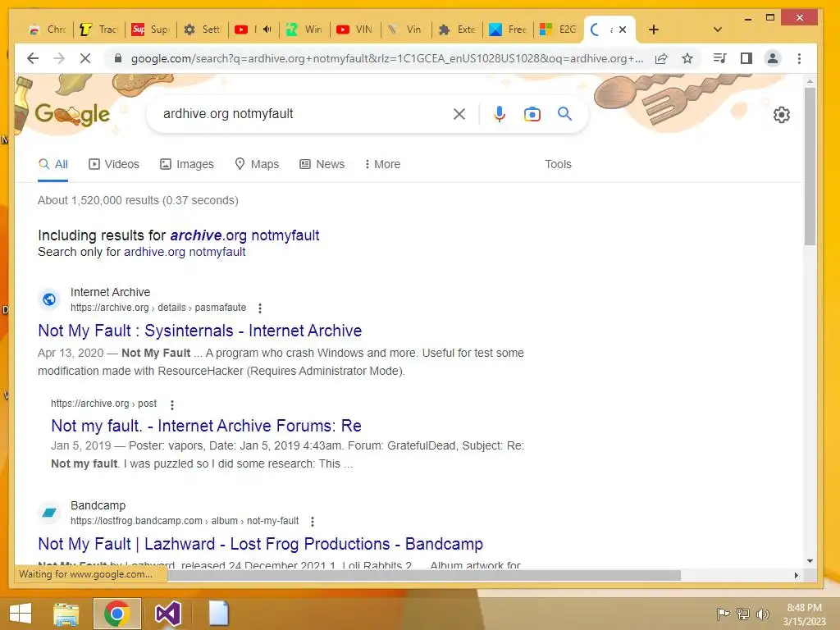Switch to the E2G browser tab

click(558, 30)
